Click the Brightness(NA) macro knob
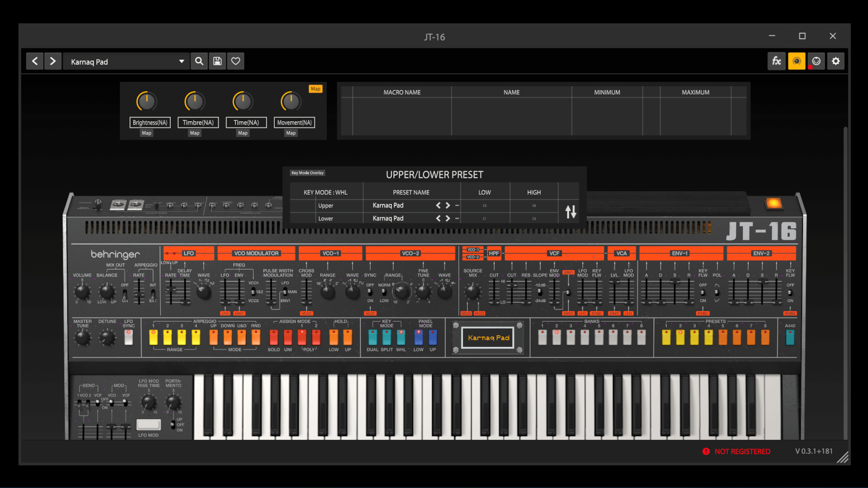 tap(146, 102)
